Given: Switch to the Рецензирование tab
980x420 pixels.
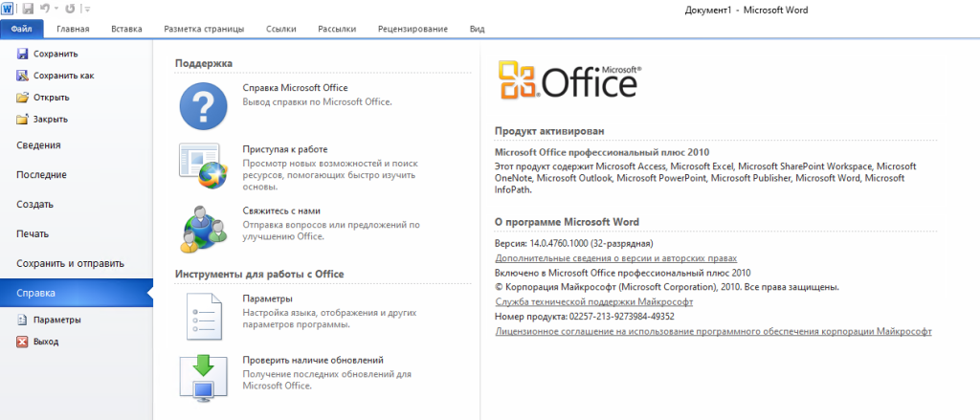Looking at the screenshot, I should click(x=412, y=29).
